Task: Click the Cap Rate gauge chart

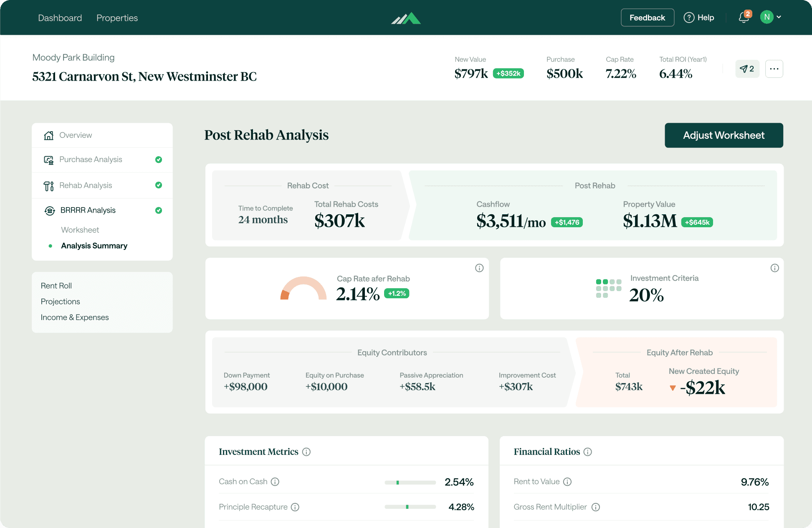Action: click(304, 288)
